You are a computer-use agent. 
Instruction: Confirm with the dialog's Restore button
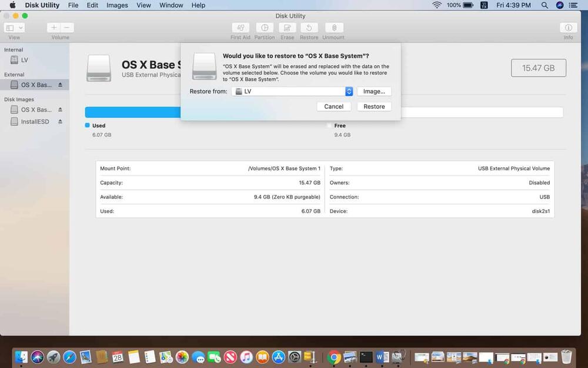point(374,107)
